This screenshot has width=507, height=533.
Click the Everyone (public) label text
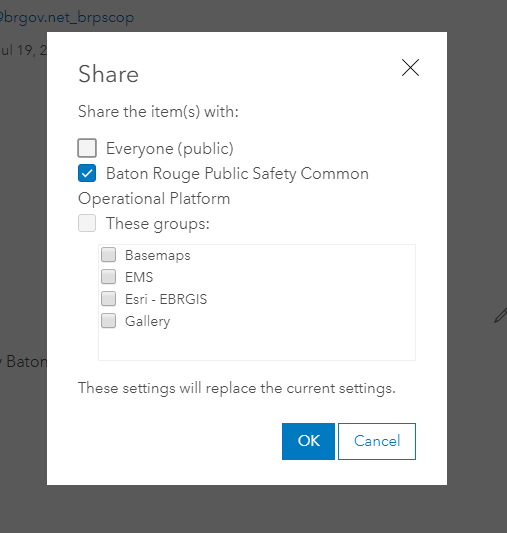[170, 149]
